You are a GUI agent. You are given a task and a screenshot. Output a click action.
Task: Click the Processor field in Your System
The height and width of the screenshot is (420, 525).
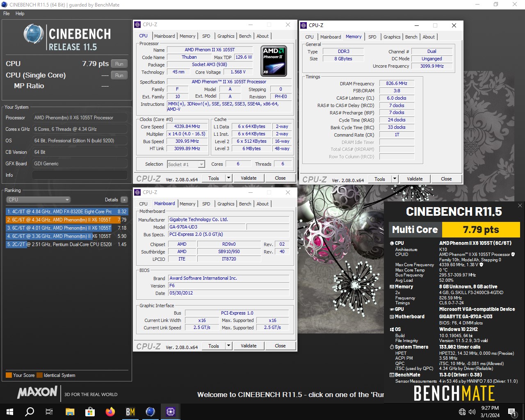pyautogui.click(x=80, y=118)
